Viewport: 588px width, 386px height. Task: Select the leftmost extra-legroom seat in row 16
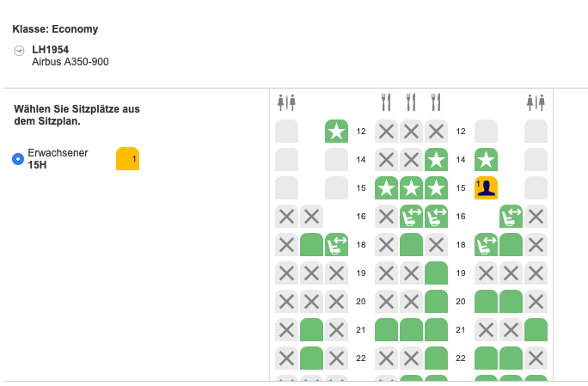411,217
